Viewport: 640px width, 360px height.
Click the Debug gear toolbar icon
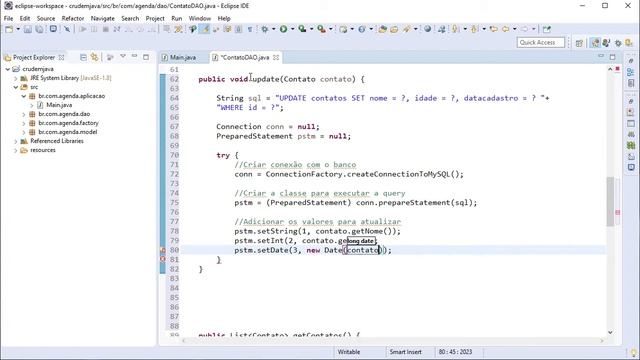(x=264, y=29)
